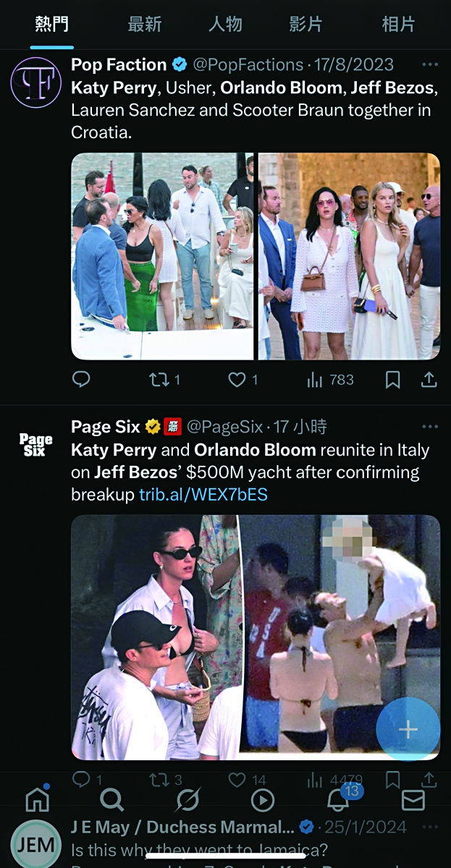Go to Home feed icon
Image resolution: width=451 pixels, height=868 pixels.
37,799
